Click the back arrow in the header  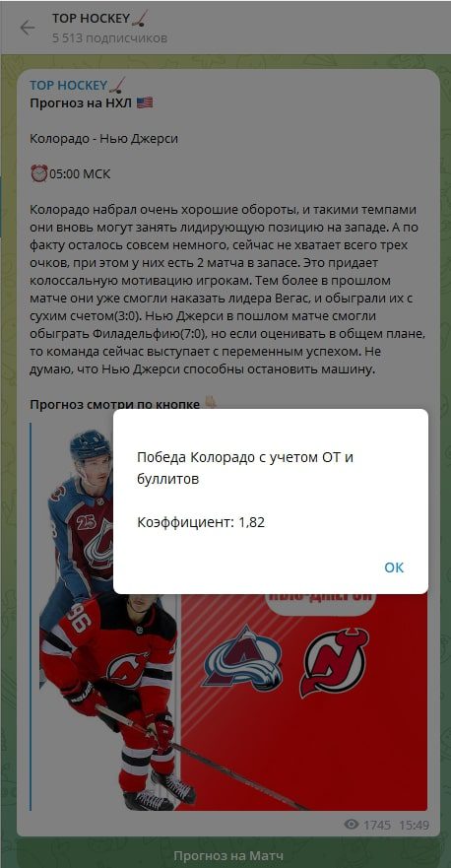[x=28, y=28]
